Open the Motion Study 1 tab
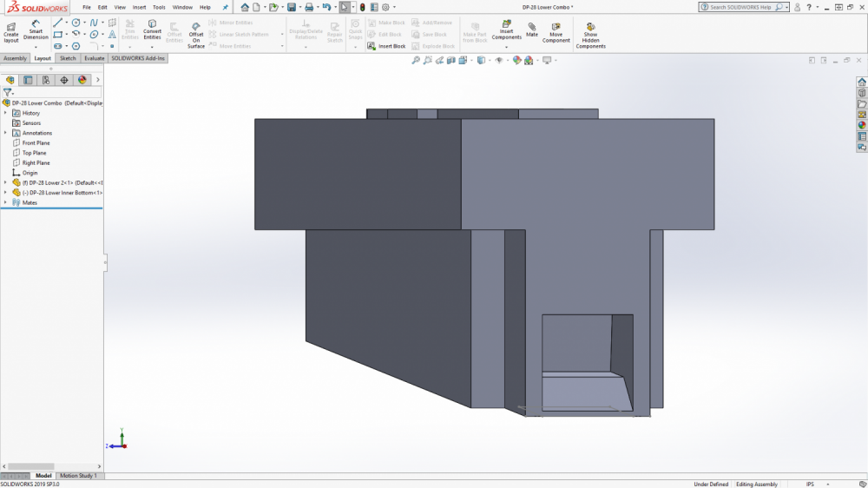Image resolution: width=868 pixels, height=488 pixels. click(78, 476)
